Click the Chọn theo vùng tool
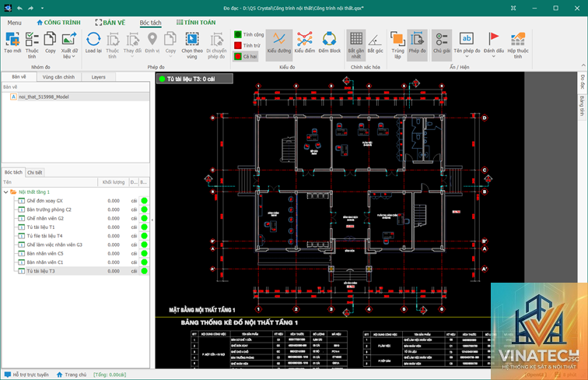 pos(192,39)
